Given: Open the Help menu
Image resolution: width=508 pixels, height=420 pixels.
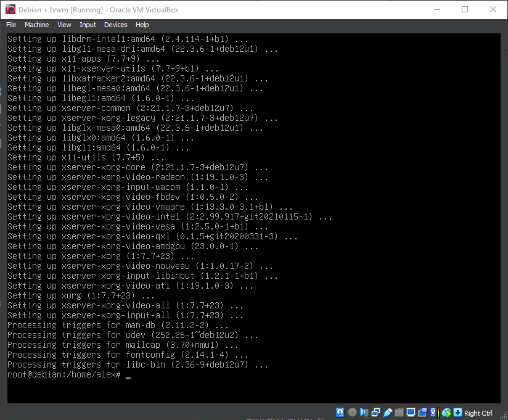Looking at the screenshot, I should pos(142,25).
